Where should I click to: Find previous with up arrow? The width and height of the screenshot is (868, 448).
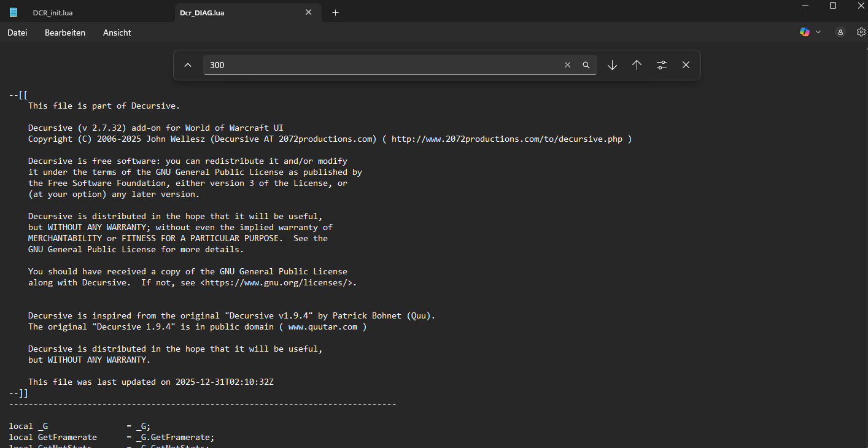[637, 65]
